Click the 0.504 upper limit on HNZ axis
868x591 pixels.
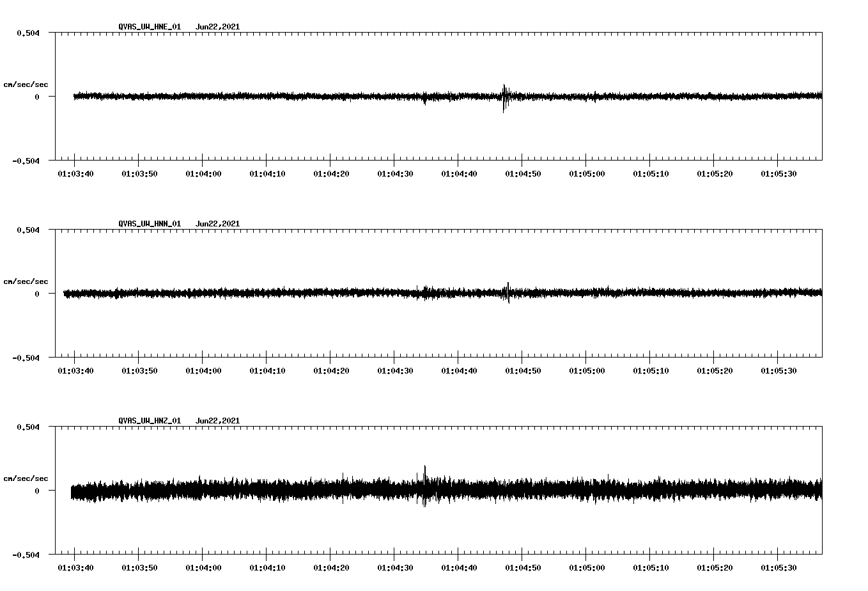pos(28,427)
